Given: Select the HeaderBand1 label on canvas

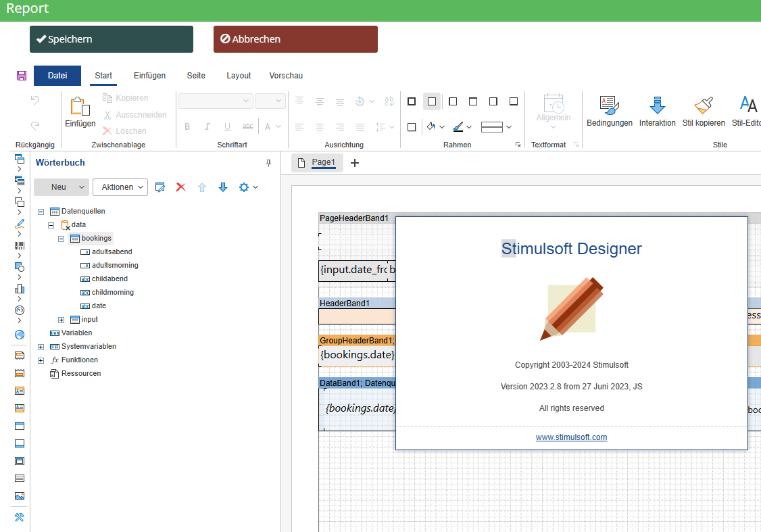Looking at the screenshot, I should pos(345,304).
